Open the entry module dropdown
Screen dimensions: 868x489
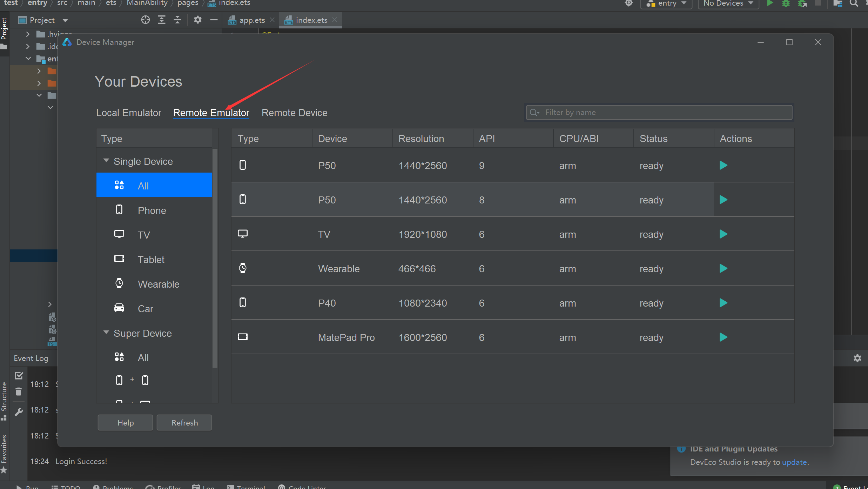tap(666, 4)
